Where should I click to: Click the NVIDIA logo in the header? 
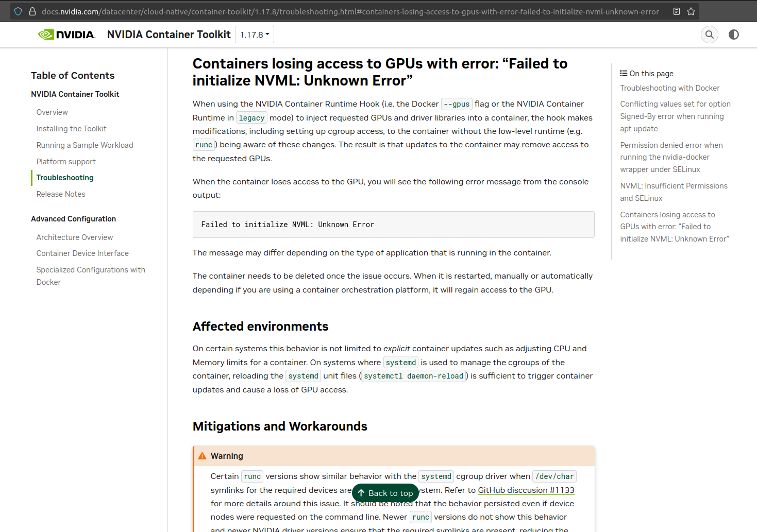[66, 34]
